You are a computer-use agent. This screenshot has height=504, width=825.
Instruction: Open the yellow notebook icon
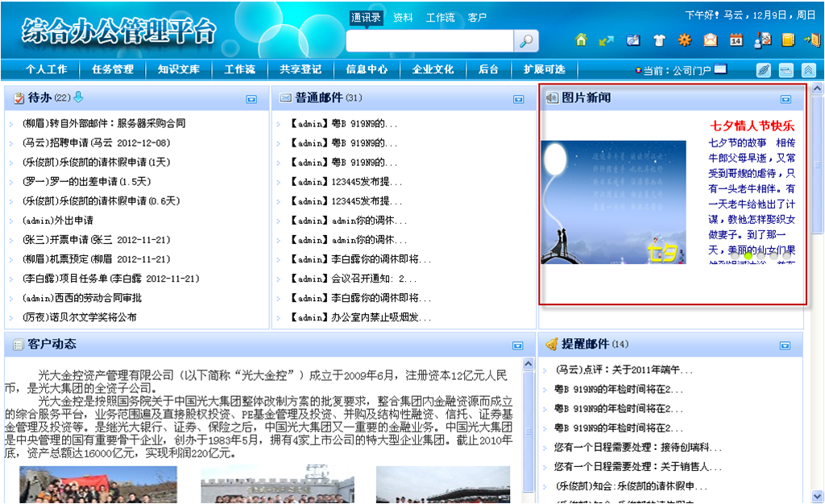pos(788,40)
